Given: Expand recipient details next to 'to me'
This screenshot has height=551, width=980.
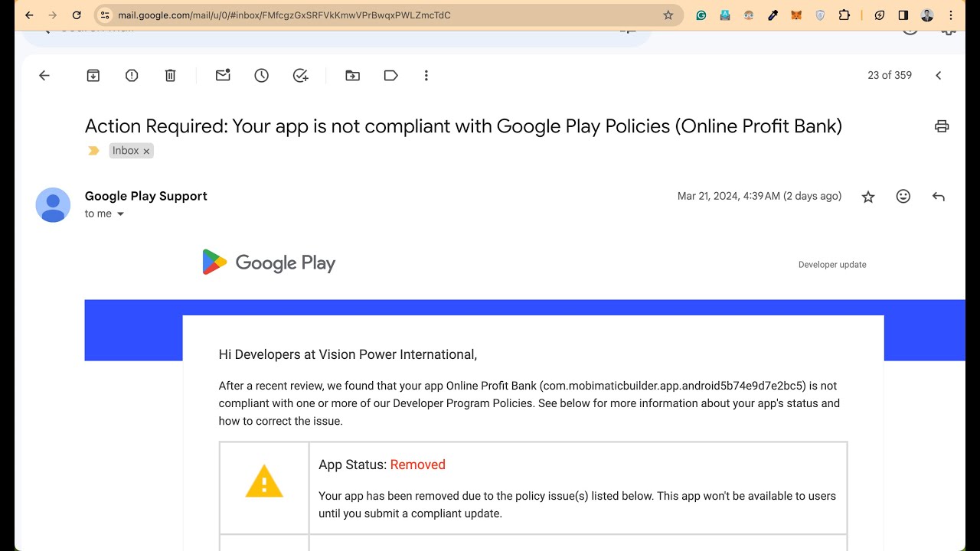Looking at the screenshot, I should click(120, 214).
